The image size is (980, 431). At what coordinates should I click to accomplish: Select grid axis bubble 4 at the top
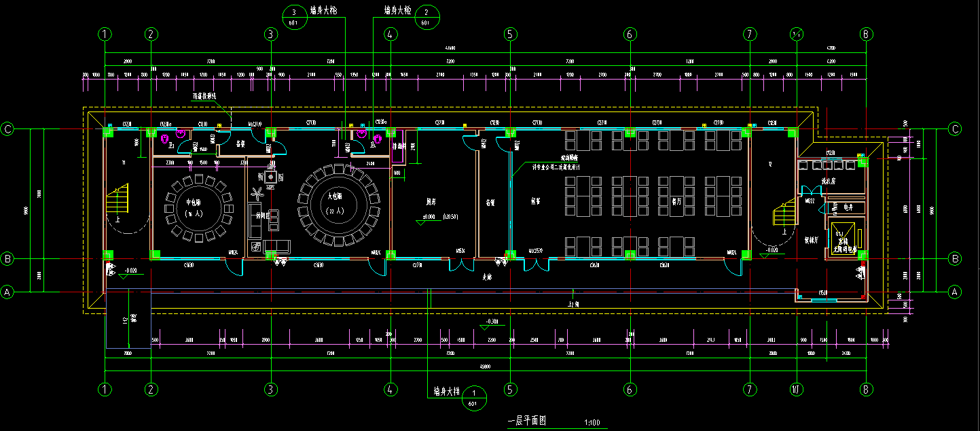click(x=390, y=34)
